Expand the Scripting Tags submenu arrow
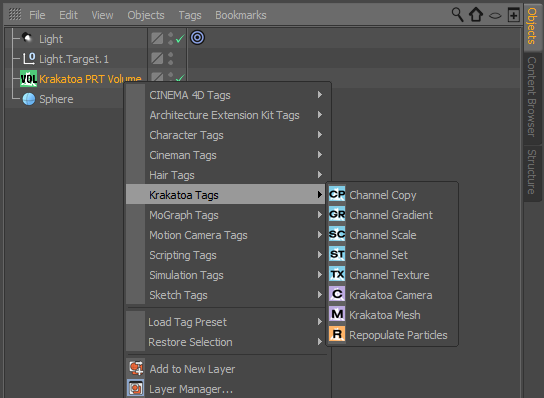This screenshot has width=544, height=398. [x=320, y=255]
